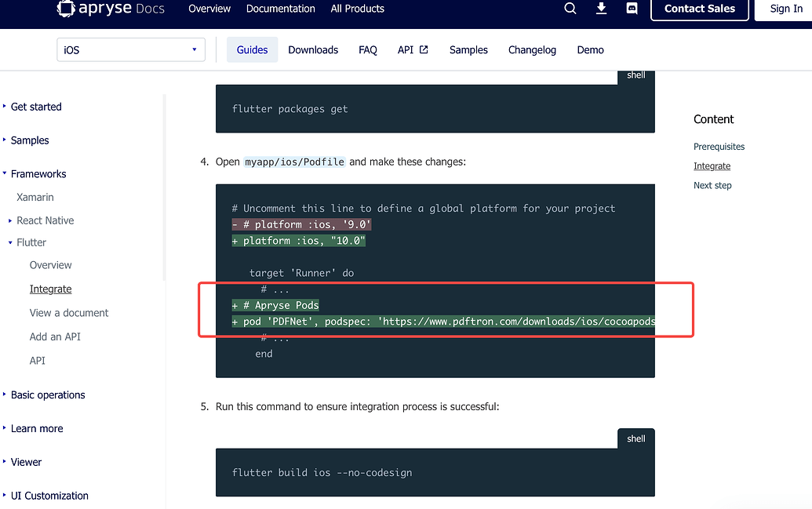This screenshot has width=812, height=509.
Task: Go to Xamarin in sidebar
Action: pyautogui.click(x=35, y=198)
